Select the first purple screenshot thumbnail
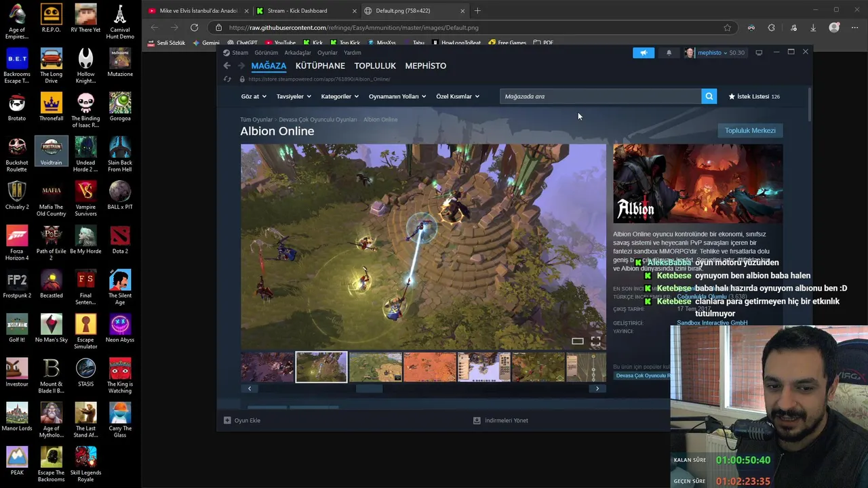This screenshot has width=868, height=488. [x=267, y=367]
